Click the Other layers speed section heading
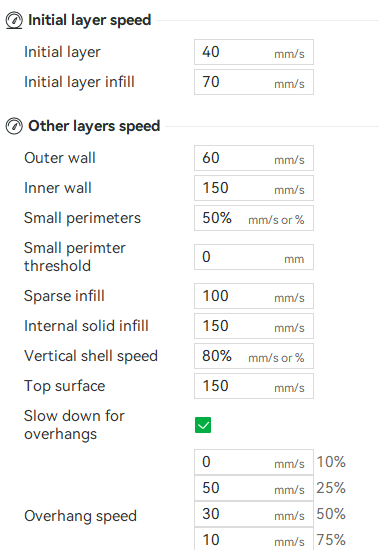The width and height of the screenshot is (379, 550). click(x=94, y=126)
